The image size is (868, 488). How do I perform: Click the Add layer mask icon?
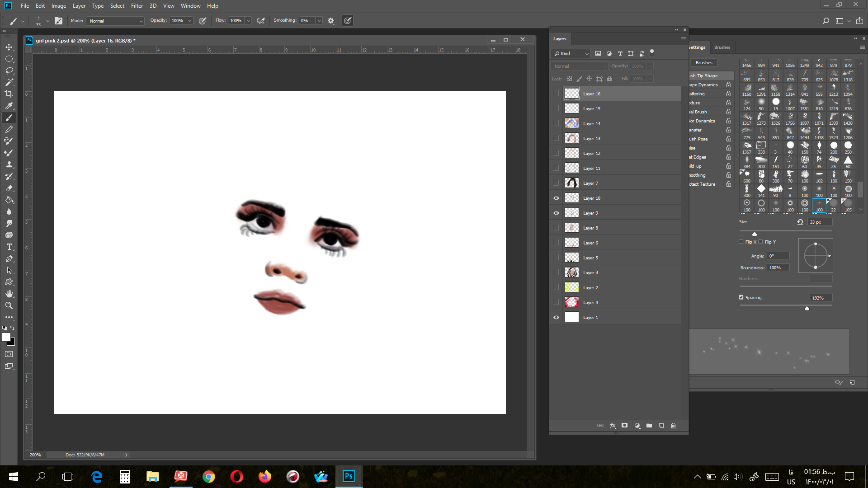click(x=625, y=426)
